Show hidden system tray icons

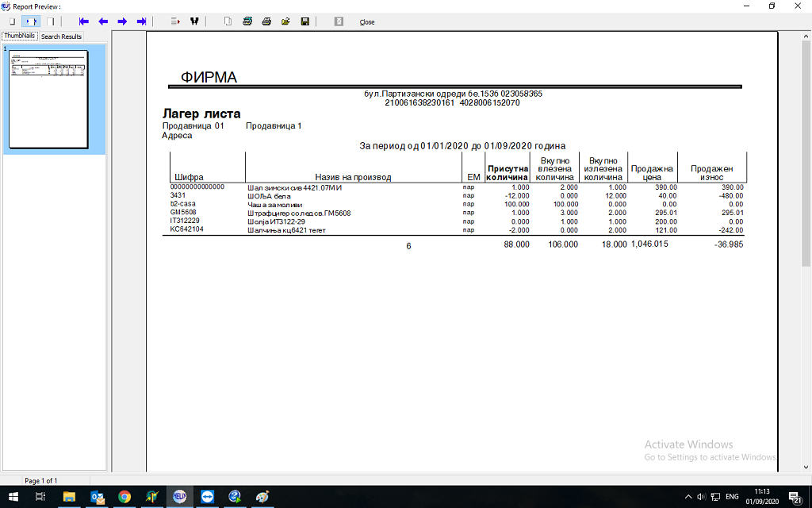688,497
